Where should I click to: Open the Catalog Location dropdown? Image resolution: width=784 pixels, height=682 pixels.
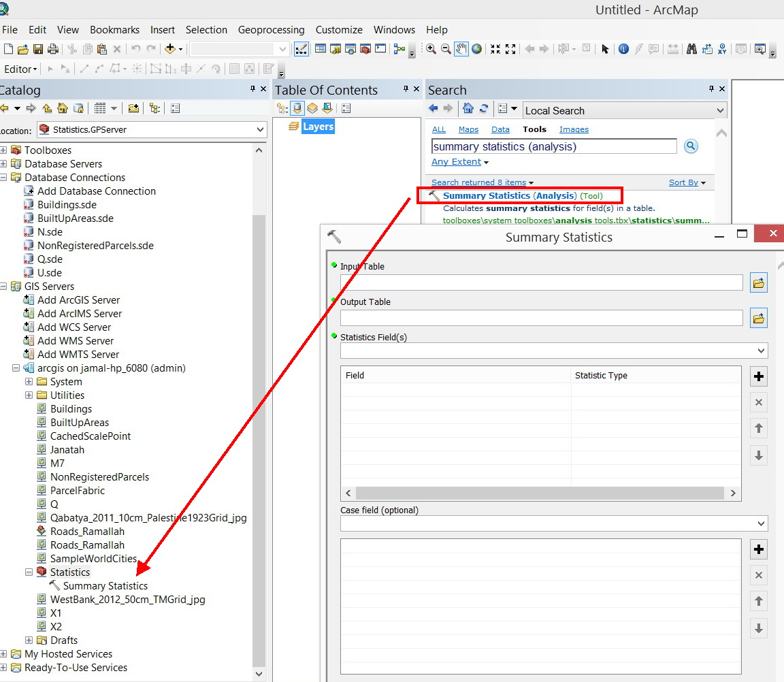tap(260, 129)
